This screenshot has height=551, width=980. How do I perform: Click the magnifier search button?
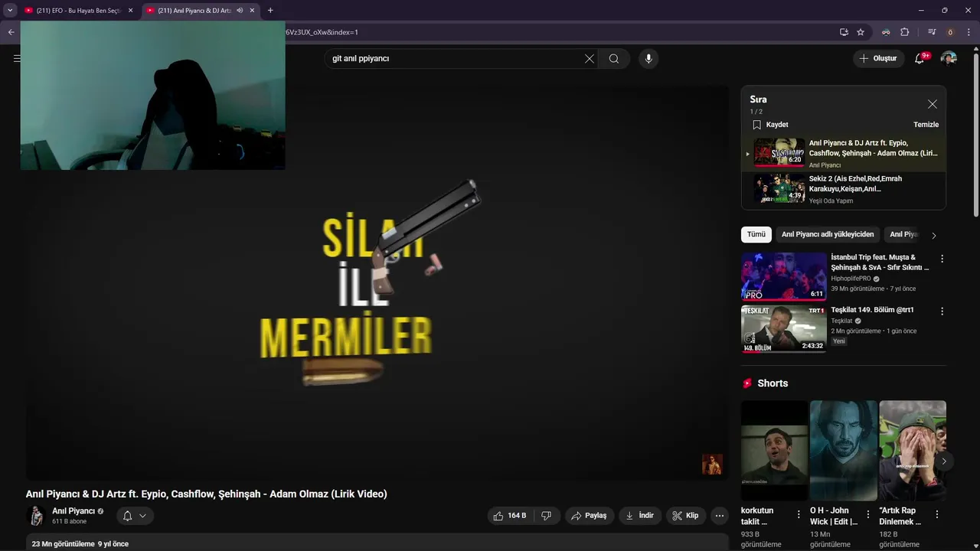click(614, 59)
